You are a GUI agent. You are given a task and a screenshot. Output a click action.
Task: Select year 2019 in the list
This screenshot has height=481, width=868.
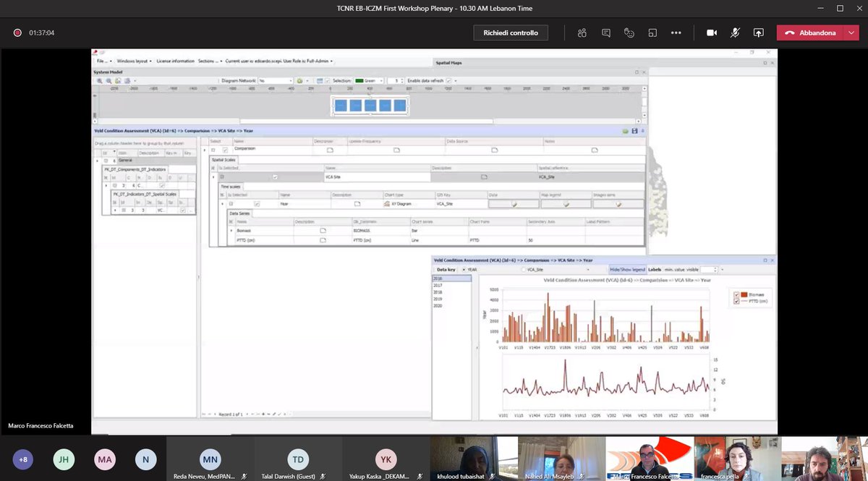coord(453,298)
